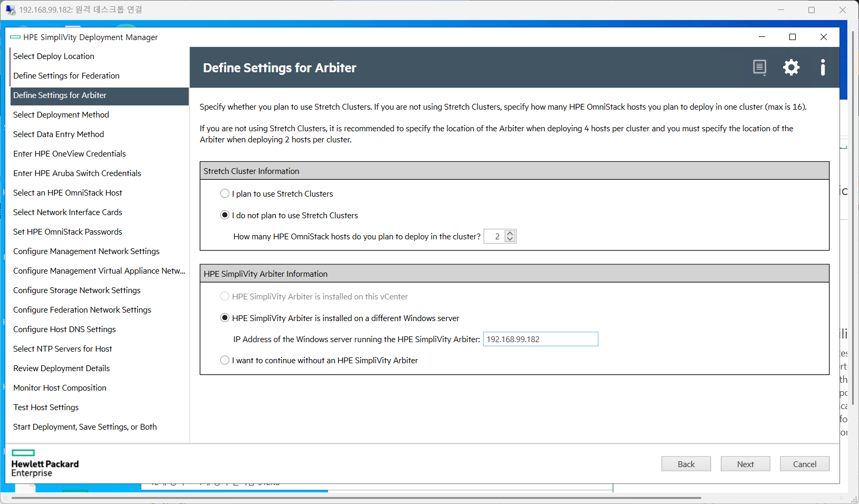Screen dimensions: 859x504
Task: Click the Next button
Action: [x=745, y=464]
